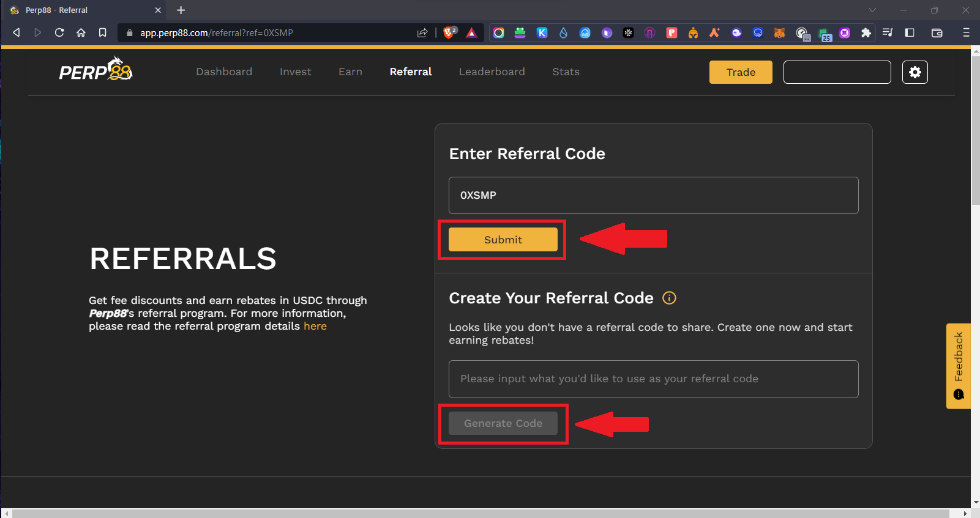The height and width of the screenshot is (518, 980).
Task: Click the empty wallet connect button
Action: (837, 72)
